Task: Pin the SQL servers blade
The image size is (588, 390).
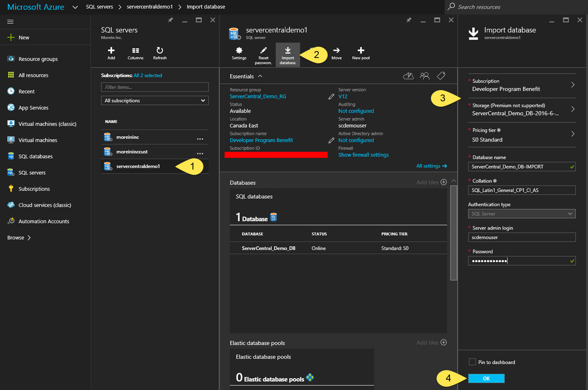Action: (x=170, y=20)
